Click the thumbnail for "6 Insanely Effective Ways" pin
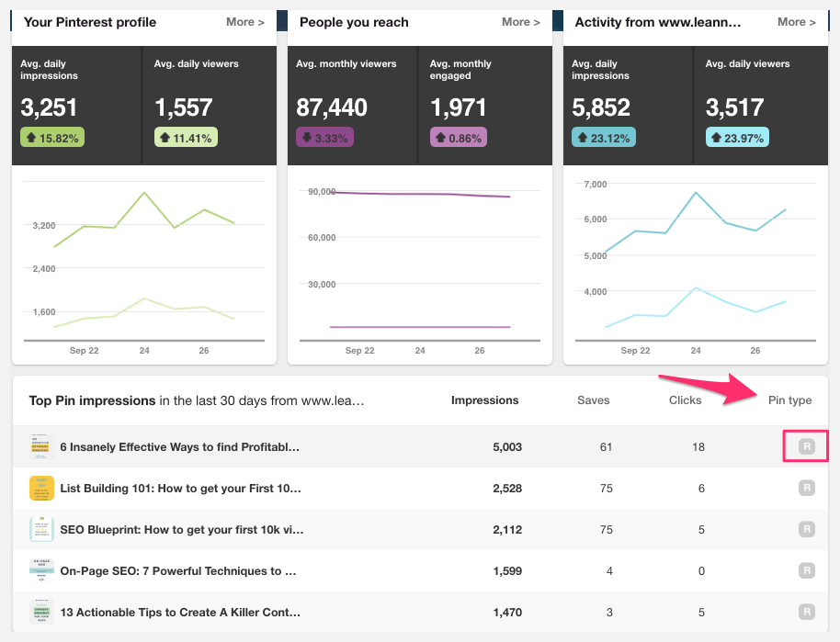840x642 pixels. point(40,447)
